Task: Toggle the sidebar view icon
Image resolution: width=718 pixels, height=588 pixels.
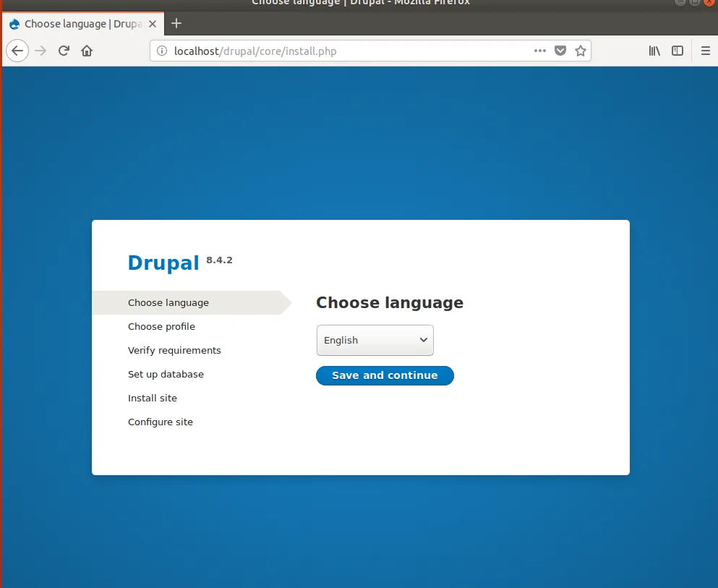Action: tap(678, 51)
